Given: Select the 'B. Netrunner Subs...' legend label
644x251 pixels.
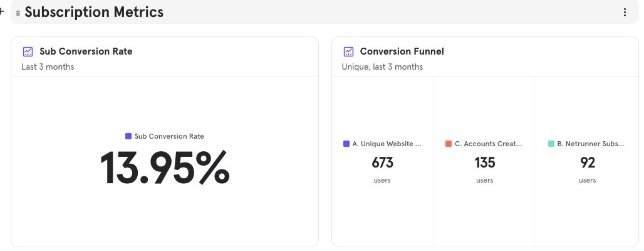Looking at the screenshot, I should click(x=591, y=144).
